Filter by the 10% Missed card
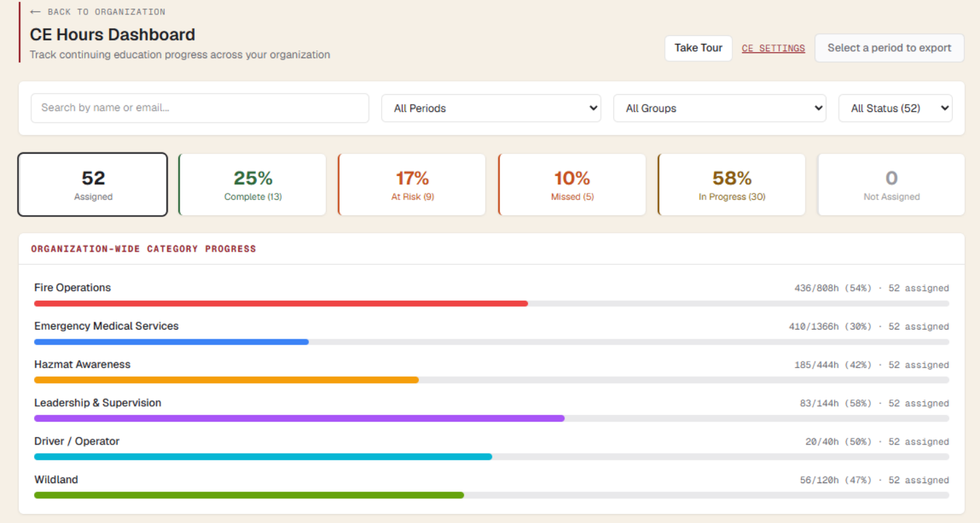 click(x=572, y=184)
